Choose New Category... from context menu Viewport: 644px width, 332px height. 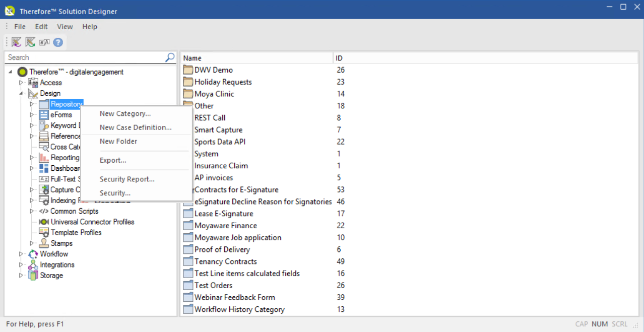[x=125, y=114]
